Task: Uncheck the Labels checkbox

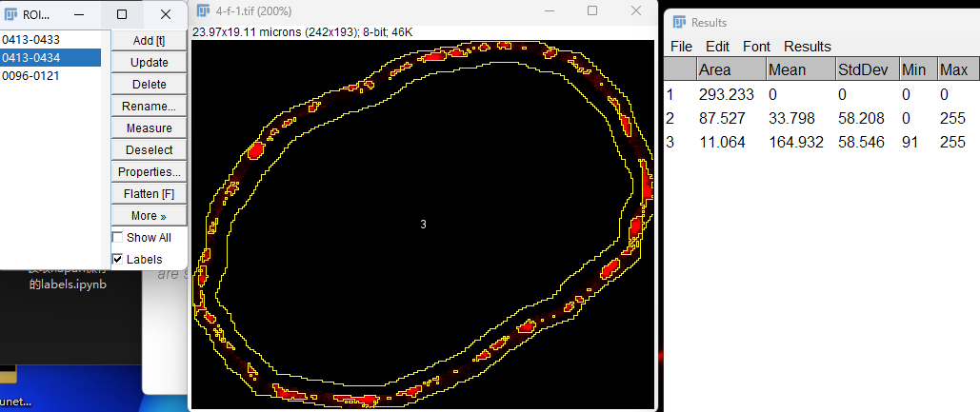Action: point(117,259)
